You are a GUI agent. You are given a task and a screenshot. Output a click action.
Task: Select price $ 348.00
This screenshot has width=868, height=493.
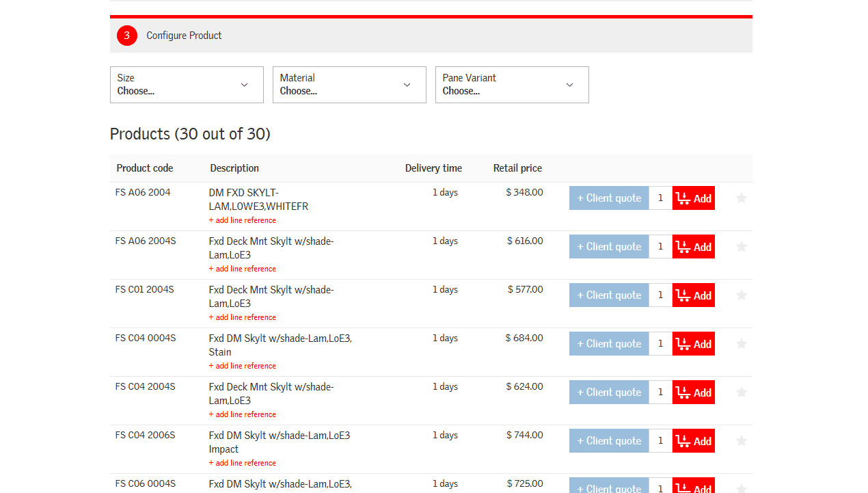click(524, 192)
